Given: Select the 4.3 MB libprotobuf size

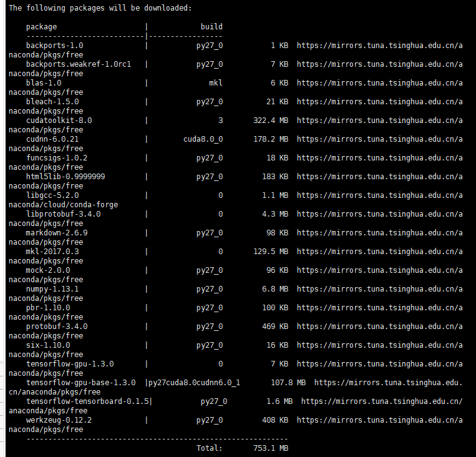Looking at the screenshot, I should point(275,214).
